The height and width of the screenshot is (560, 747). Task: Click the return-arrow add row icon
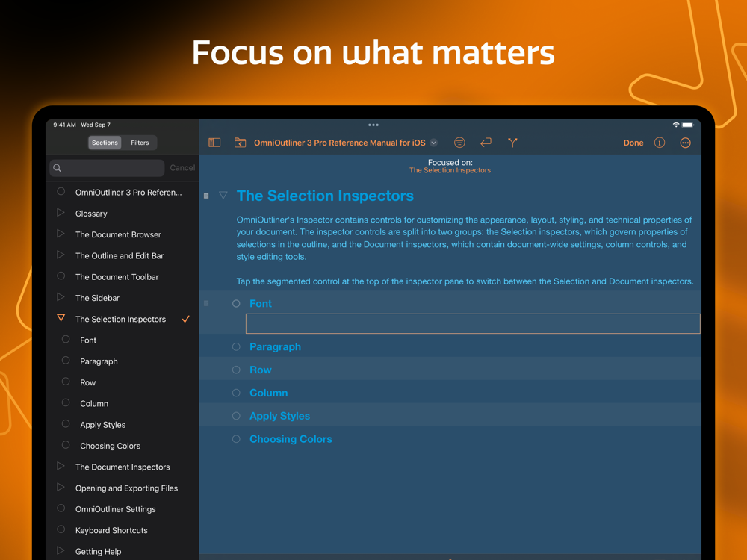[x=486, y=143]
